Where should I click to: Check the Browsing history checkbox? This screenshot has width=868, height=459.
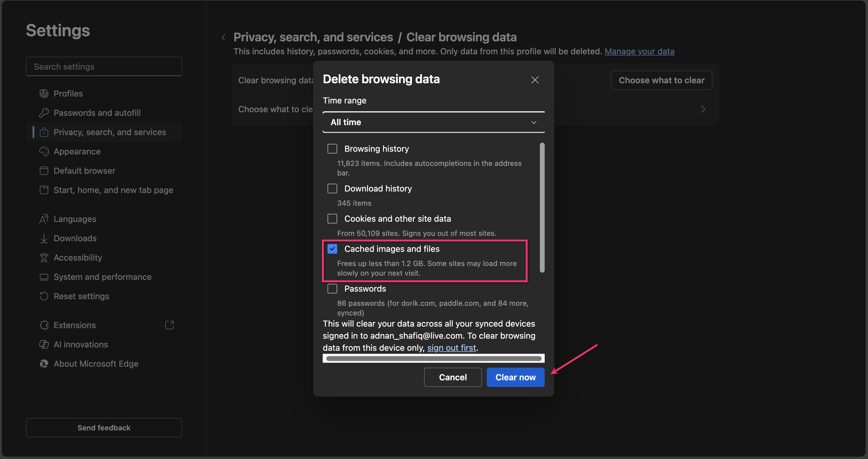point(332,149)
